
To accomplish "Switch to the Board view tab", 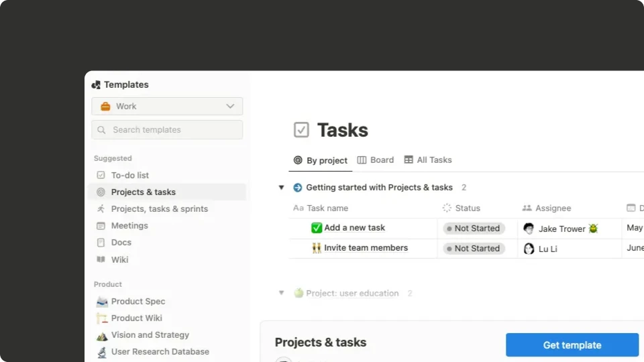I will pyautogui.click(x=376, y=160).
